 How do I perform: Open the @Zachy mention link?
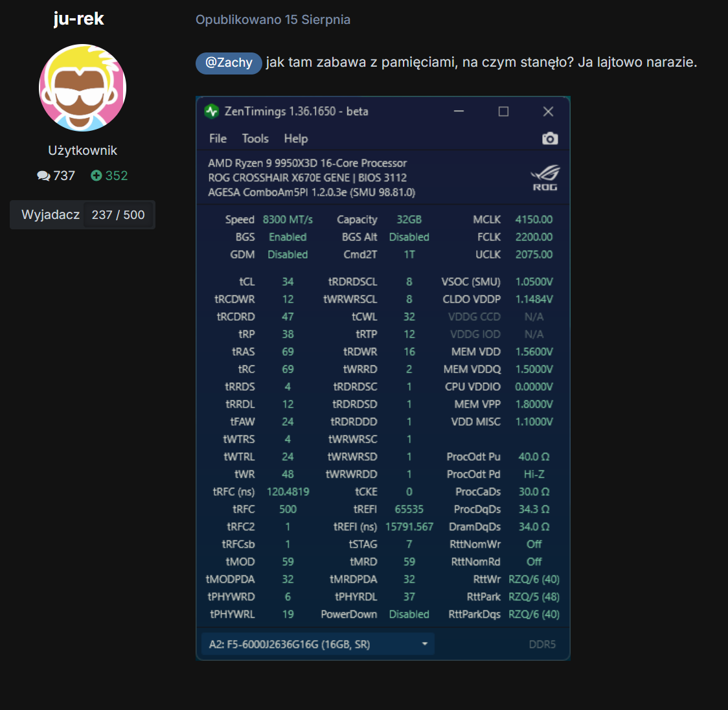(x=229, y=63)
